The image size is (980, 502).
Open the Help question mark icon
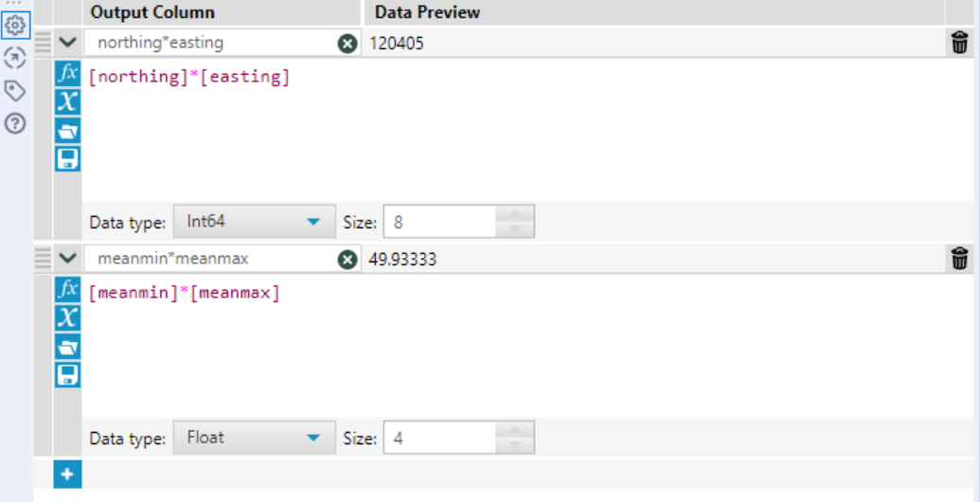(x=15, y=124)
